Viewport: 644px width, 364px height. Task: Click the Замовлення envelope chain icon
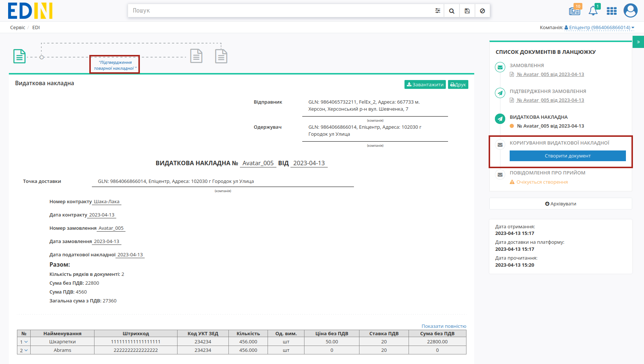point(500,67)
